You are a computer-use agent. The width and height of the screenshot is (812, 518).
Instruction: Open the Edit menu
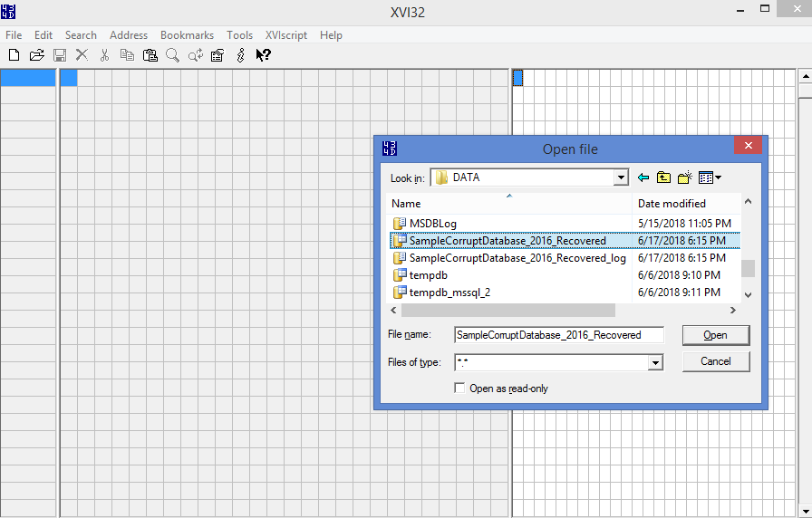pyautogui.click(x=43, y=35)
